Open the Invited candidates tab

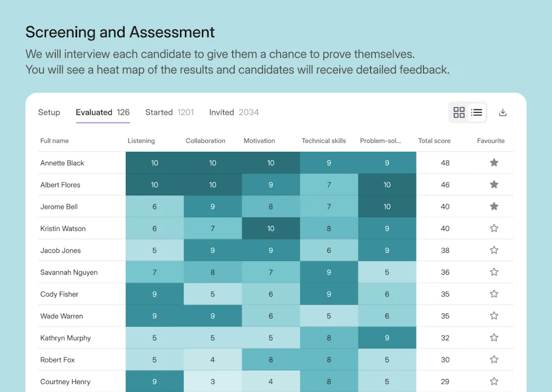[234, 112]
